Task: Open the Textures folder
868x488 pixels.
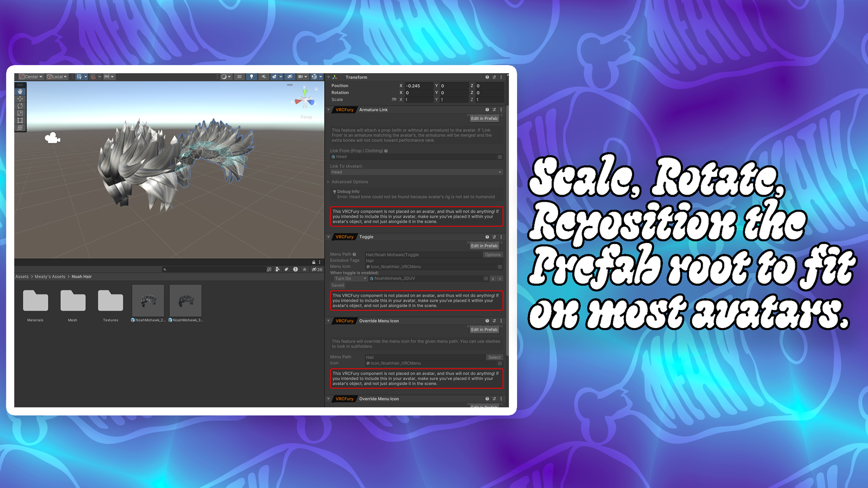Action: pos(111,301)
